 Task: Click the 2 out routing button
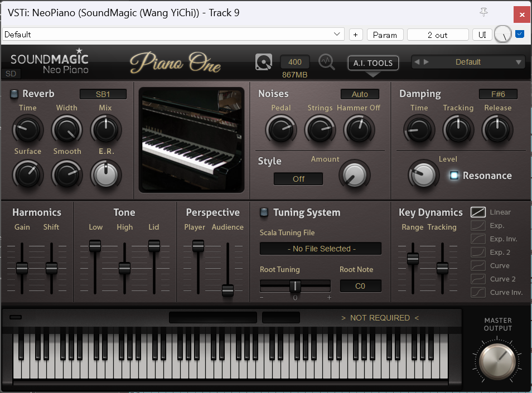tap(437, 35)
